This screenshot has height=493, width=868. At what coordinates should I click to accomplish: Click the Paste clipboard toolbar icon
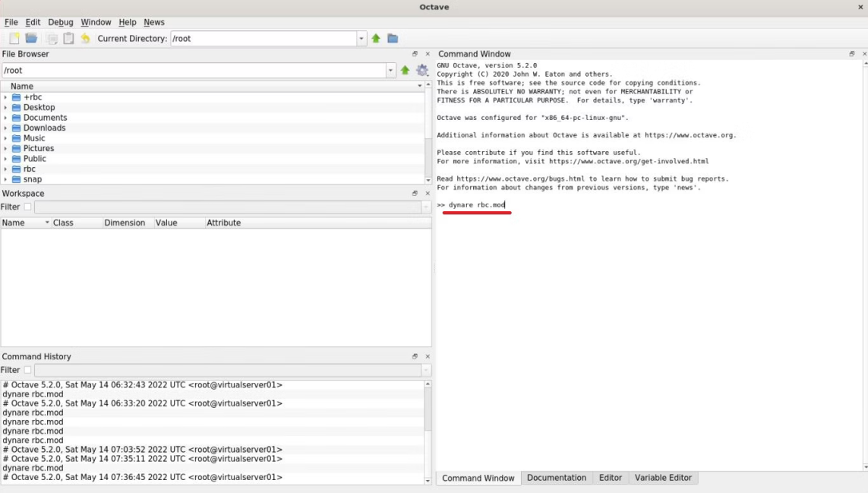click(68, 38)
